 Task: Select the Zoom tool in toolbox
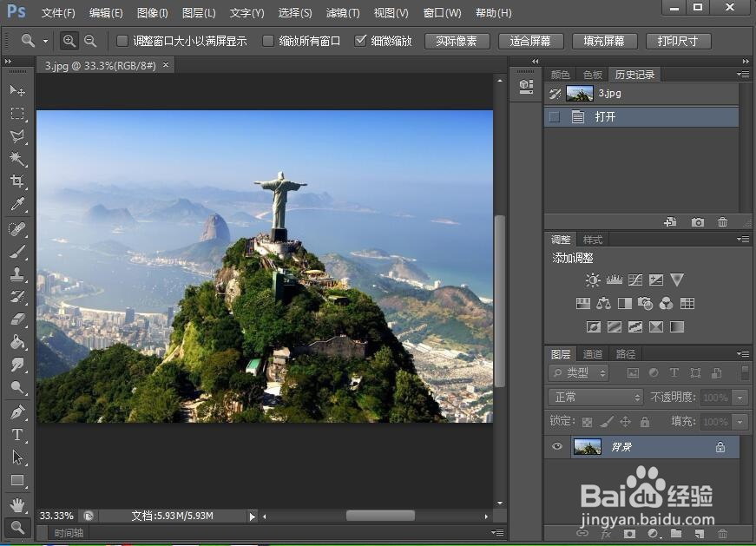(x=17, y=527)
